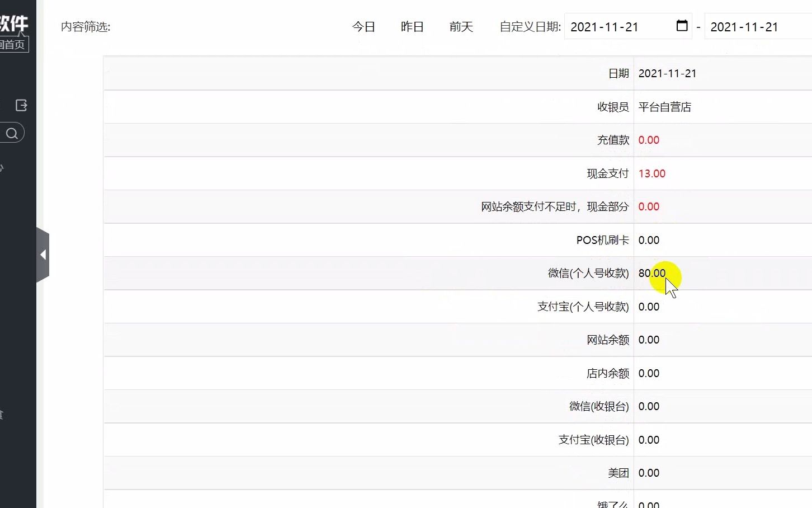Click the 收银员 label
The image size is (812, 508).
[613, 107]
